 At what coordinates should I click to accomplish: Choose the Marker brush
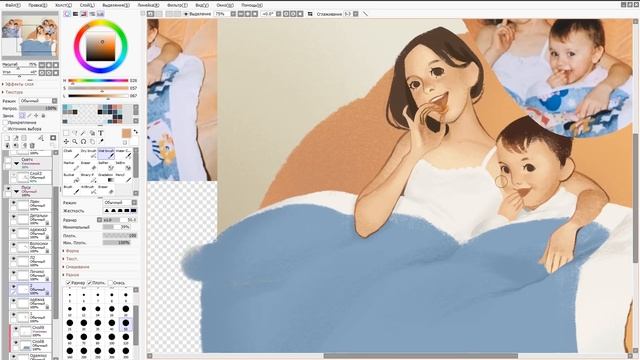(72, 166)
